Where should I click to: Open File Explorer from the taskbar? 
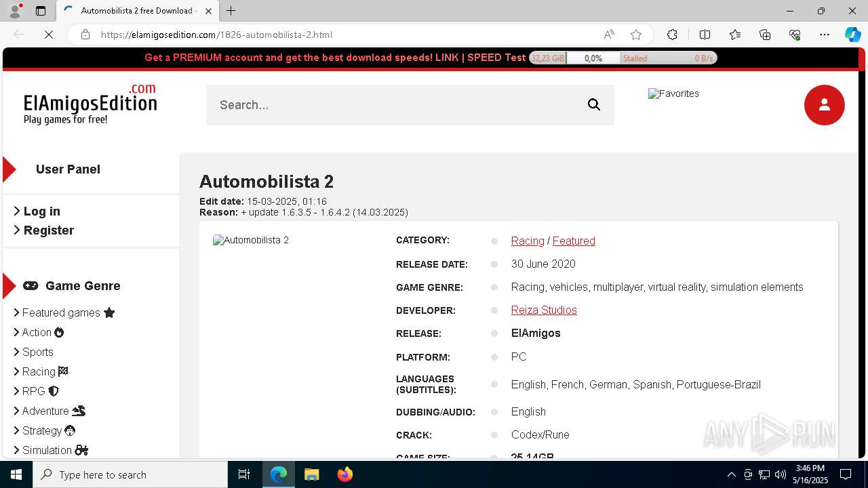tap(311, 474)
